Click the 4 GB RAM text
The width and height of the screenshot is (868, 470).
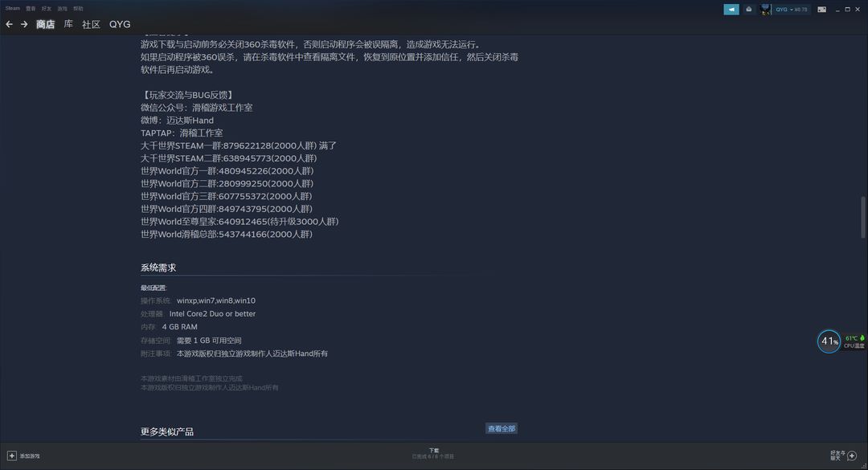tap(179, 327)
